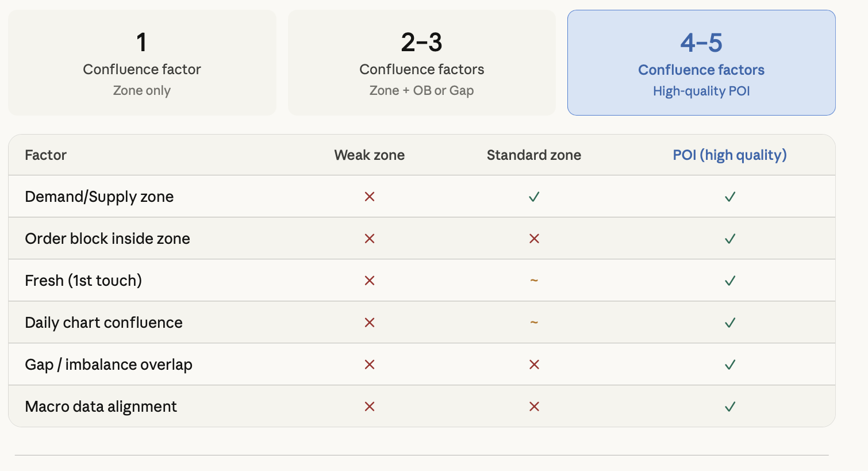Click the red X for Macro data alignment under Weak zone
868x471 pixels.
click(370, 407)
